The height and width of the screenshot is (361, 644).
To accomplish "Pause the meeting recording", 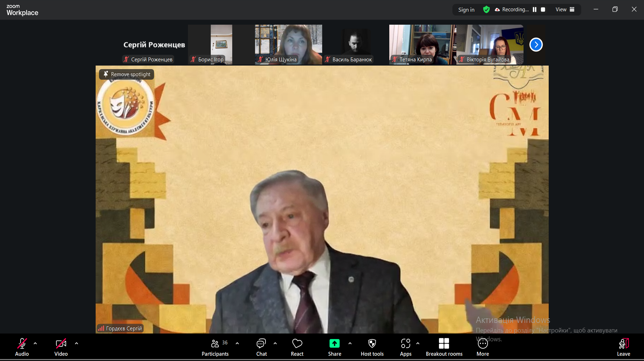I will [535, 9].
